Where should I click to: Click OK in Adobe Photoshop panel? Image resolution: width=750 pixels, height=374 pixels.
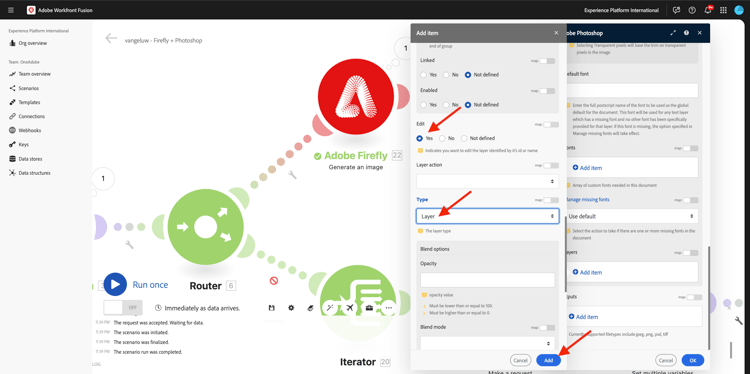point(693,361)
